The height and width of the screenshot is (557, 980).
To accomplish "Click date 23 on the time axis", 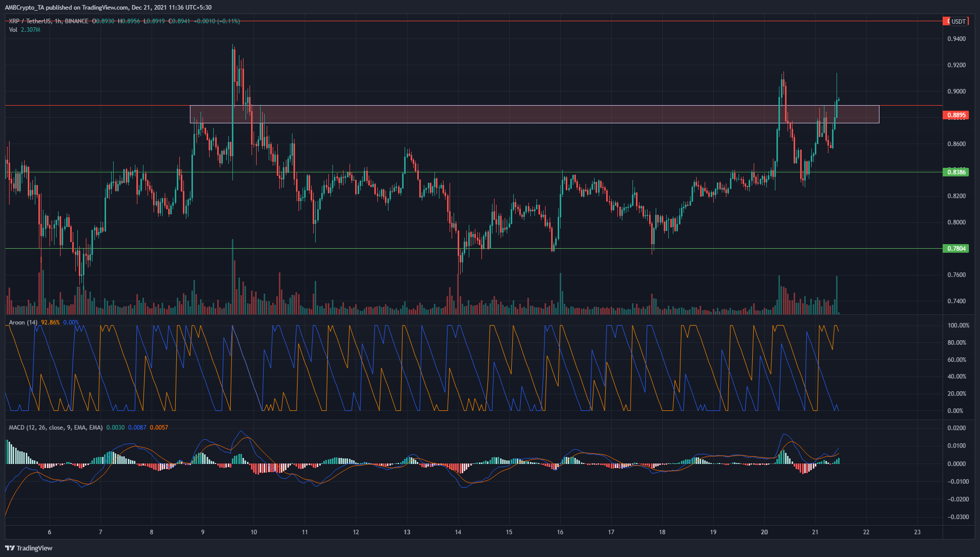I will coord(917,532).
